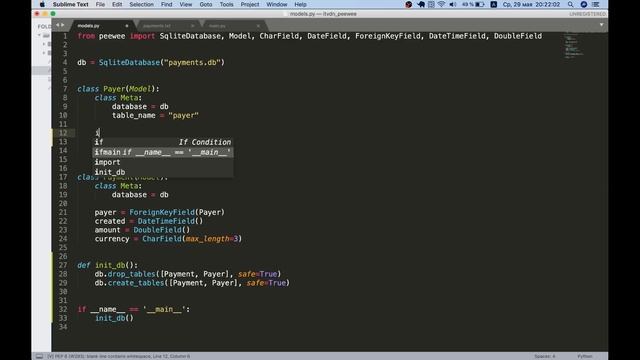Open the Project menu
Screen dimensions: 640x360
click(250, 4)
